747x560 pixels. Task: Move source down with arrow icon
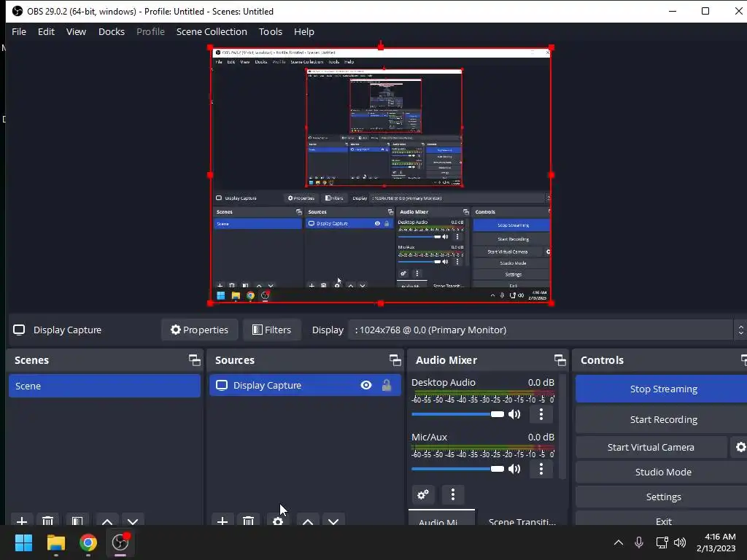[x=333, y=521]
